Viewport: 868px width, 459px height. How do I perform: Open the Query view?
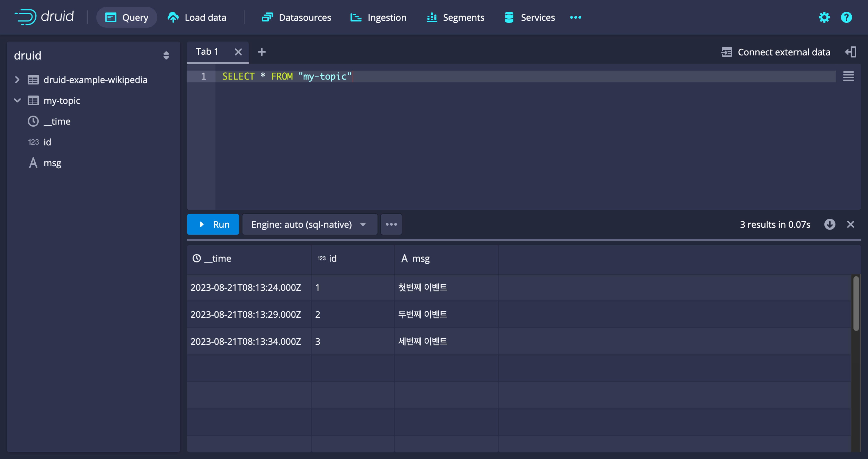127,17
